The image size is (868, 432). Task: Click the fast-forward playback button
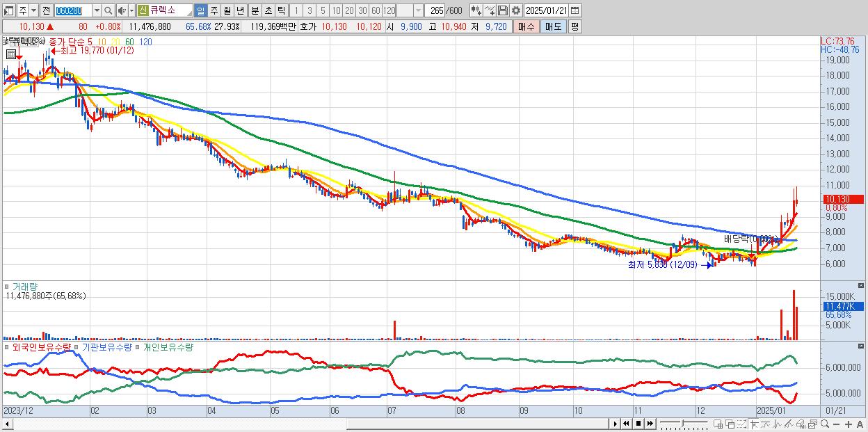tap(650, 424)
